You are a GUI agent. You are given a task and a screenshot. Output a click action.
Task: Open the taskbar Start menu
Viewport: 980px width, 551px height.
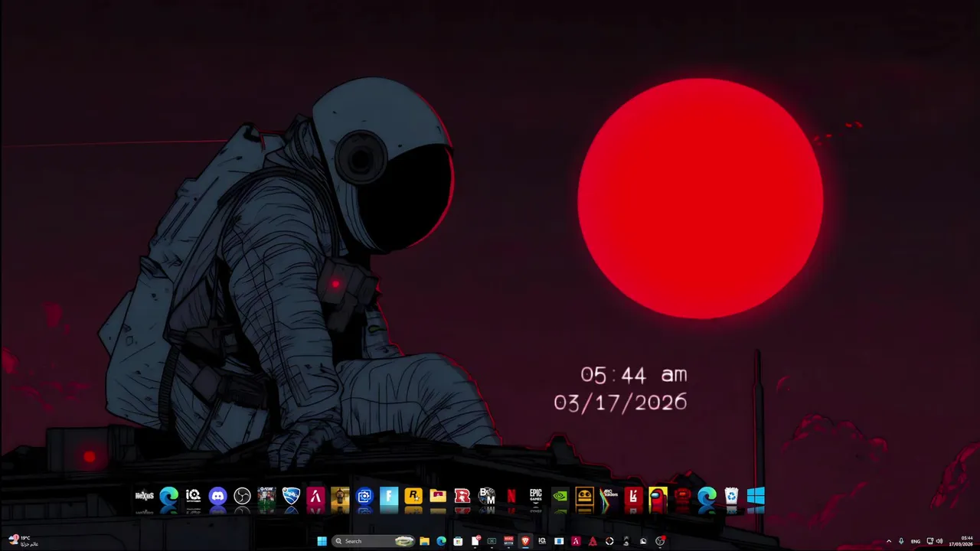[x=322, y=541]
